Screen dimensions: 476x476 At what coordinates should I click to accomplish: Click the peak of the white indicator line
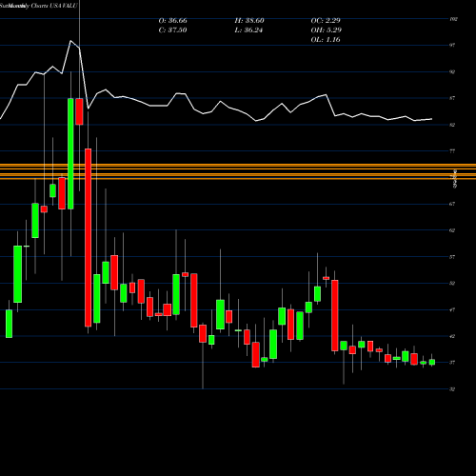coord(70,41)
